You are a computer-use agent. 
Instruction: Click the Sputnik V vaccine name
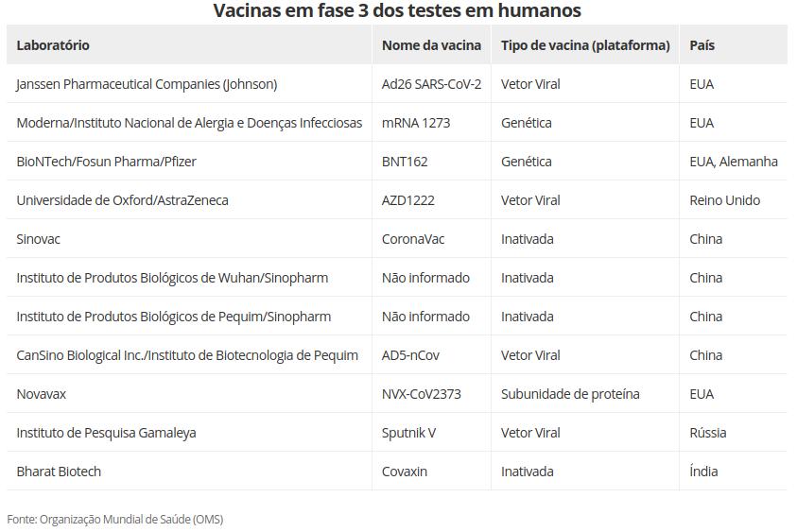click(408, 433)
